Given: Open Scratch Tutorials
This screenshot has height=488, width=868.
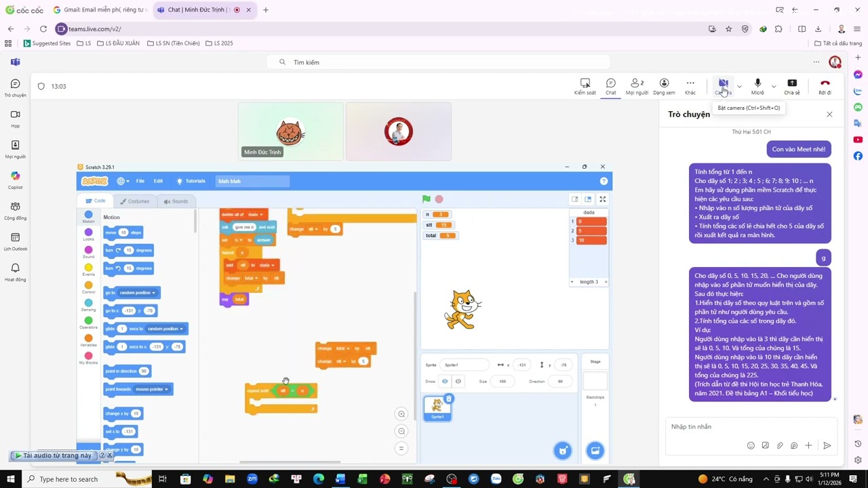Looking at the screenshot, I should (191, 181).
